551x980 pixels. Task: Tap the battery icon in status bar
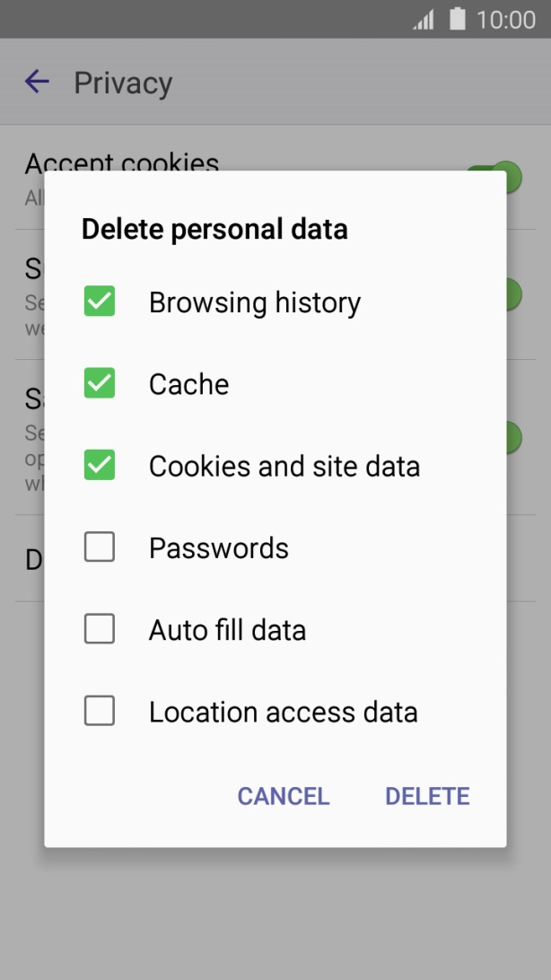coord(456,18)
